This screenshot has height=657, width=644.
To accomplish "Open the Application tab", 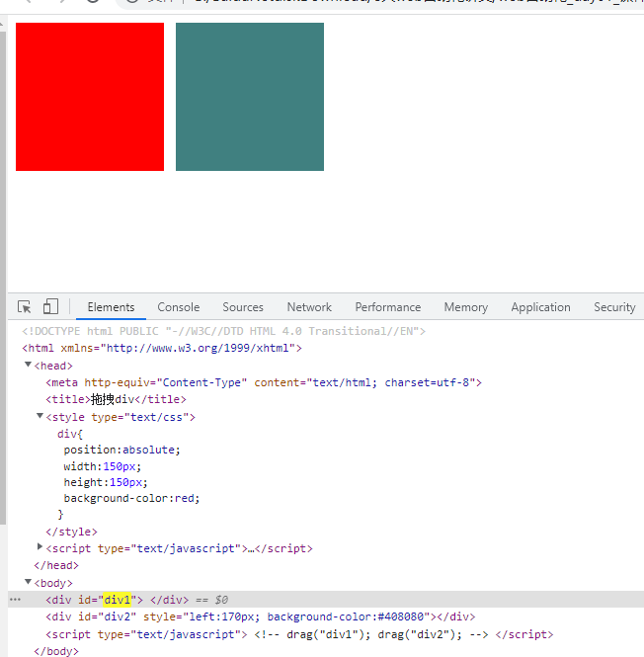I will point(540,307).
